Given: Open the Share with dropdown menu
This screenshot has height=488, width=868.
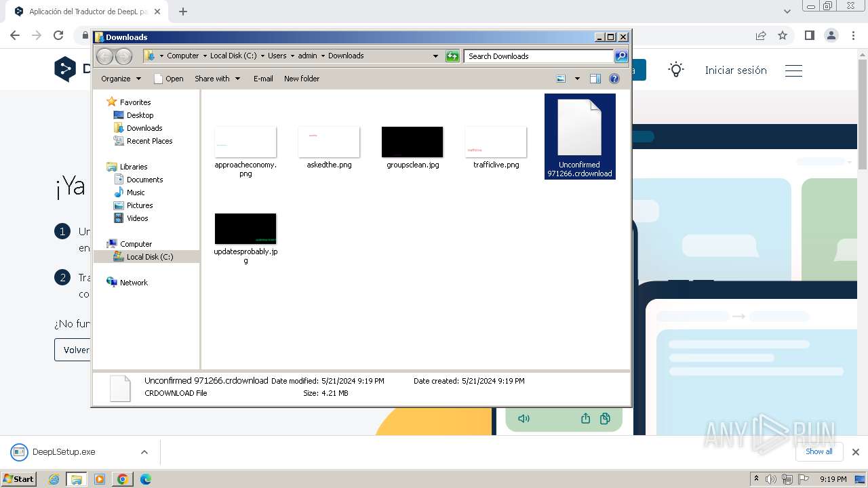Looking at the screenshot, I should pyautogui.click(x=217, y=79).
